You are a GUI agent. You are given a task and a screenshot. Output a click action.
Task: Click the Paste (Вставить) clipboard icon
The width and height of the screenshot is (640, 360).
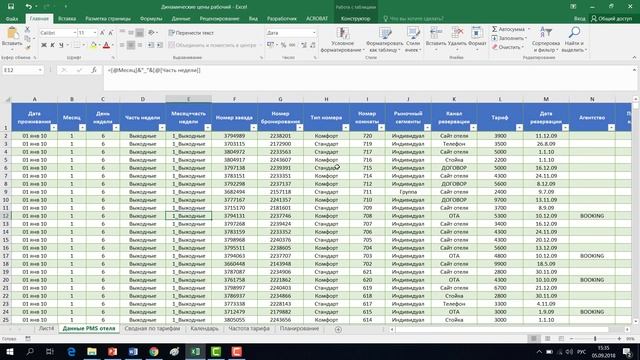pos(12,33)
